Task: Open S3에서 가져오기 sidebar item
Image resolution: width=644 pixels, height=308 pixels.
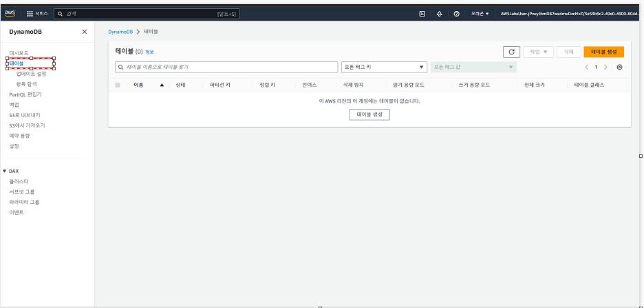Action: pyautogui.click(x=27, y=125)
